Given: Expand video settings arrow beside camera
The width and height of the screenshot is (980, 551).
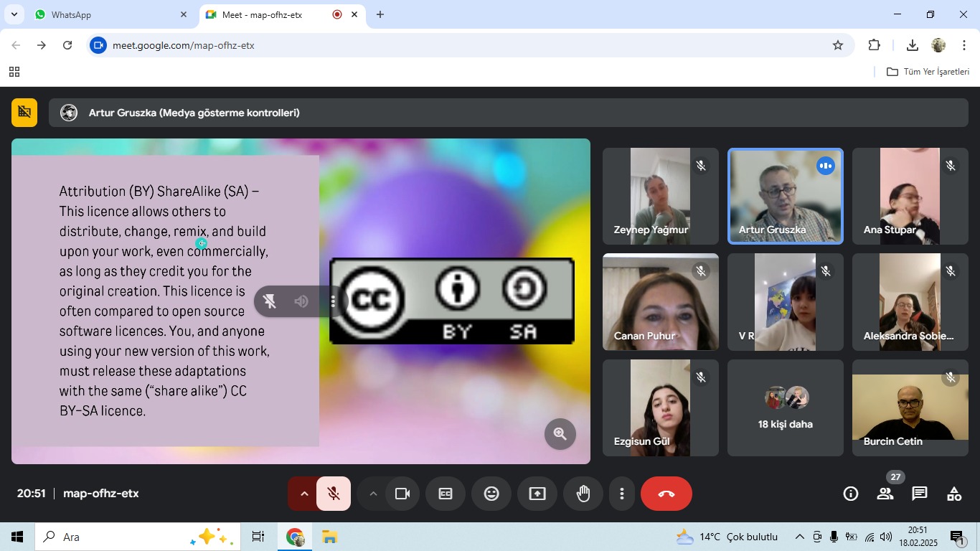Looking at the screenshot, I should [x=373, y=494].
